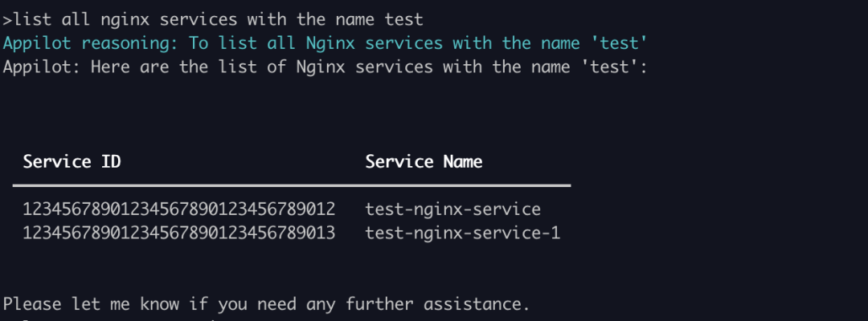Click the 'test-nginx-service-1' name cell
Viewport: 868px width, 321px height.
click(x=463, y=234)
